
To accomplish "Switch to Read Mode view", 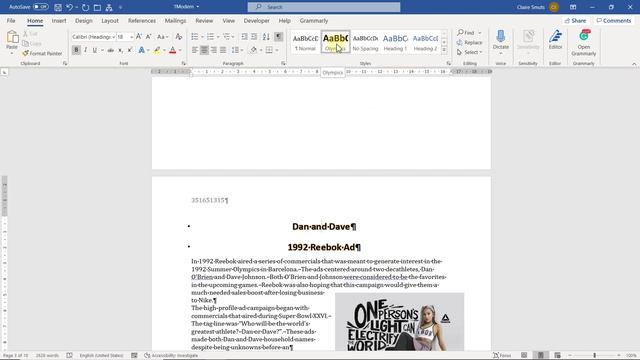I will (x=524, y=356).
